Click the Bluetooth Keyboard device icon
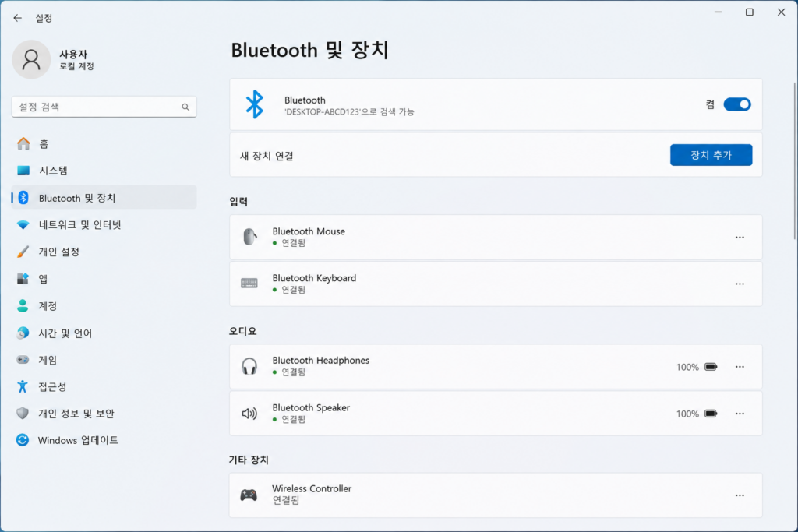The width and height of the screenshot is (798, 532). click(x=249, y=284)
